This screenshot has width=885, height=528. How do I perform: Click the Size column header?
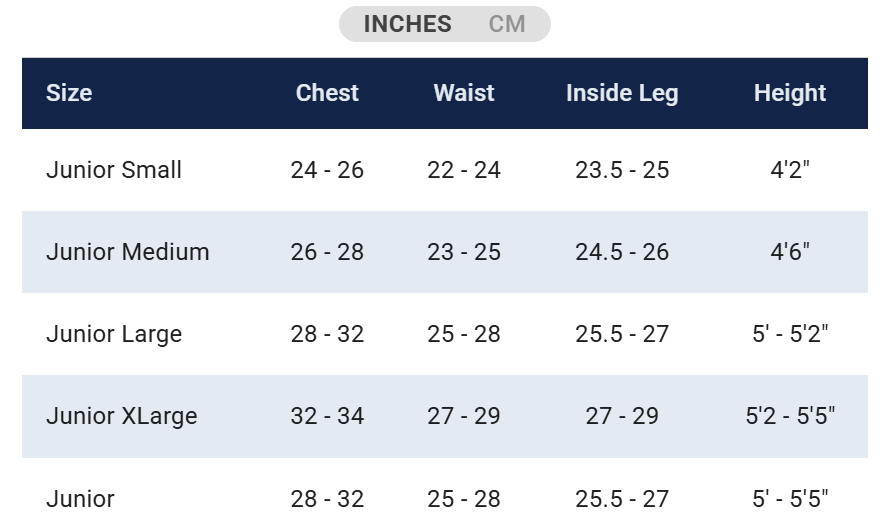click(x=69, y=93)
